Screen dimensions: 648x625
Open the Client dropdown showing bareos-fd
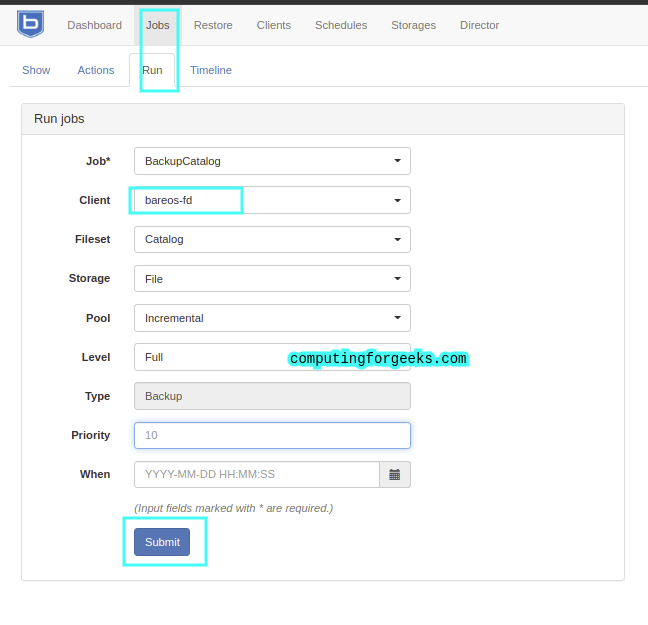click(272, 200)
